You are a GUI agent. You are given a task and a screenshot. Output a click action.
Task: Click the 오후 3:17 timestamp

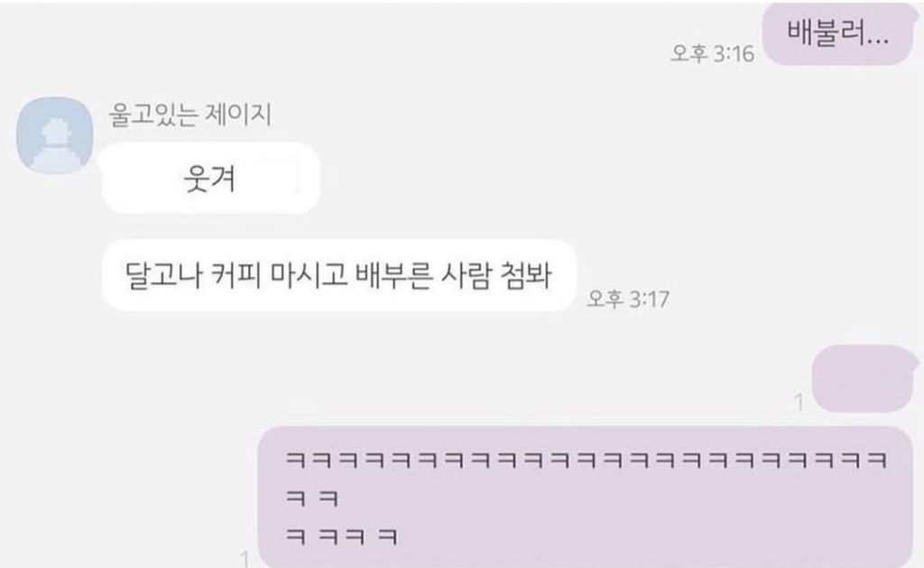pyautogui.click(x=628, y=299)
